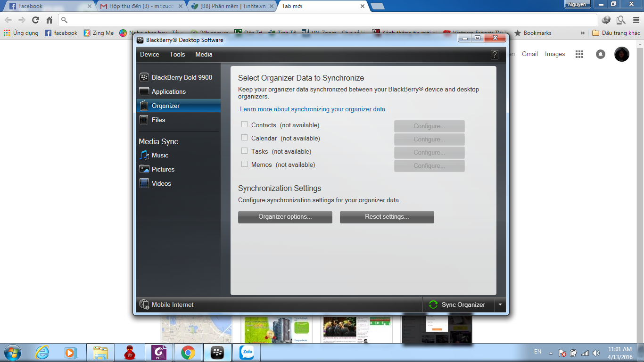Open Dấu trang khác folder

point(616,33)
